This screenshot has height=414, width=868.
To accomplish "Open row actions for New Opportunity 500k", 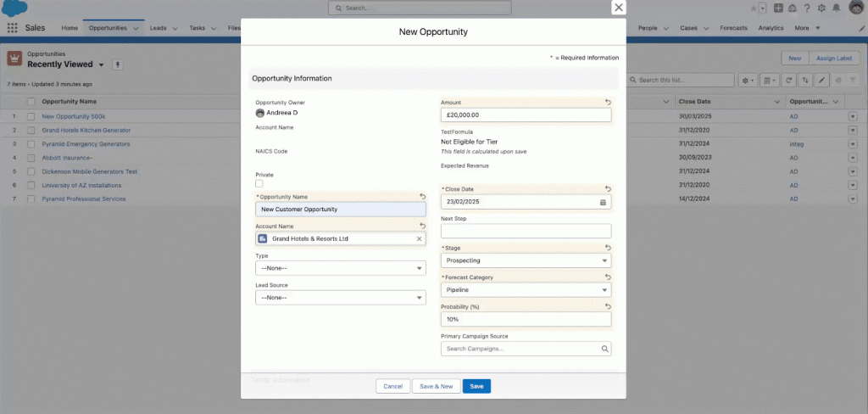I will (x=853, y=116).
